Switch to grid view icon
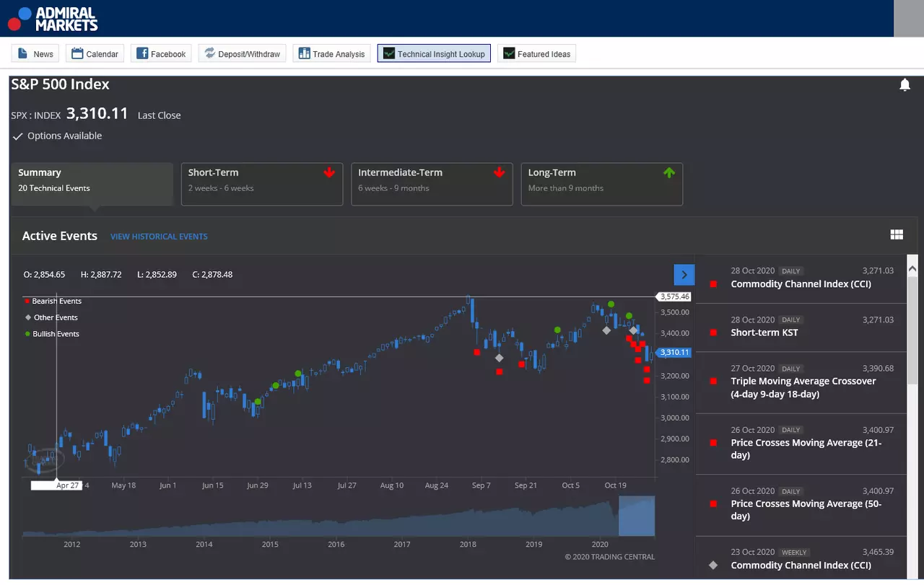Image resolution: width=924 pixels, height=585 pixels. [897, 234]
